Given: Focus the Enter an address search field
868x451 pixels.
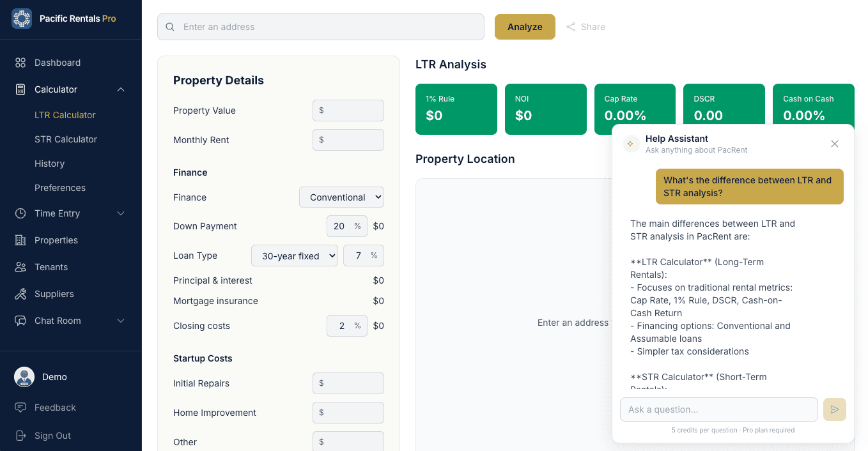Looking at the screenshot, I should pos(321,27).
